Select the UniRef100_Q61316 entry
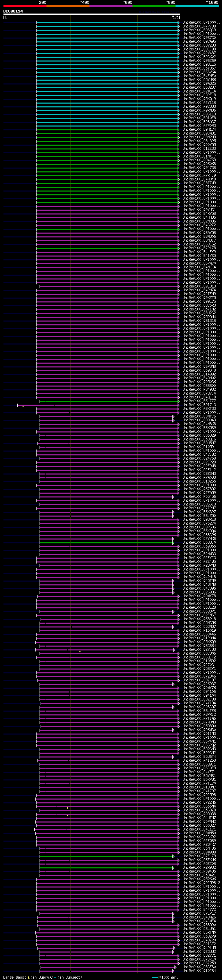The height and width of the screenshot is (980, 222). (199, 321)
